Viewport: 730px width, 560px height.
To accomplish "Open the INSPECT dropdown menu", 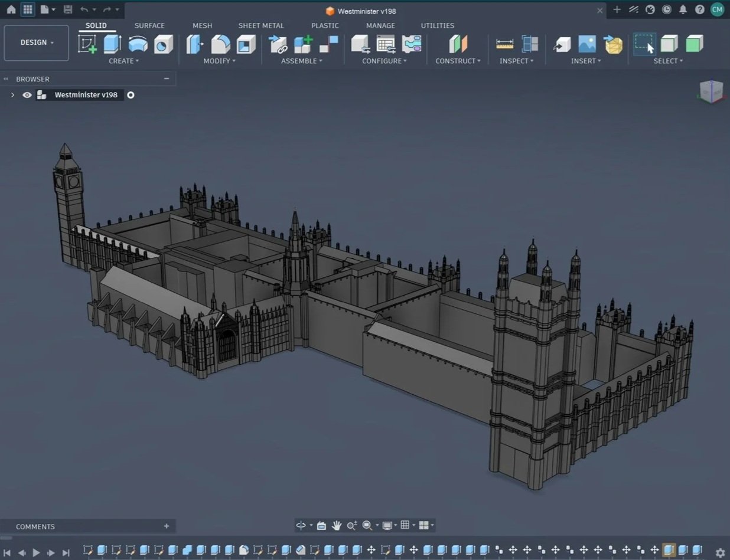I will 517,61.
